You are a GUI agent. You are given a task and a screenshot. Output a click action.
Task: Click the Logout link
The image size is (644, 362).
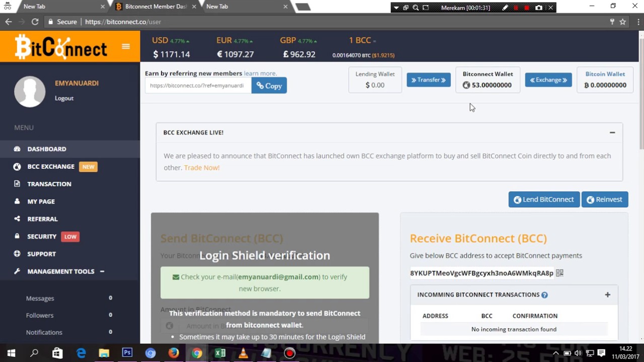[64, 98]
